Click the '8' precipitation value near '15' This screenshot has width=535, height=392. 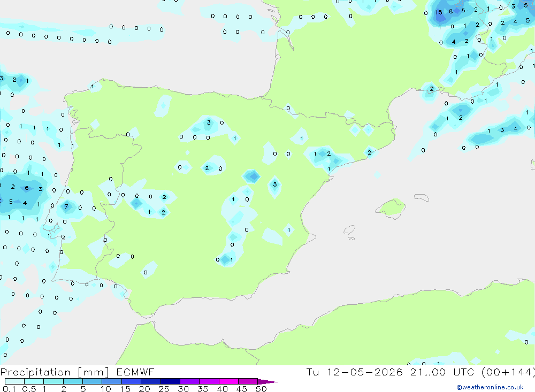tap(450, 11)
